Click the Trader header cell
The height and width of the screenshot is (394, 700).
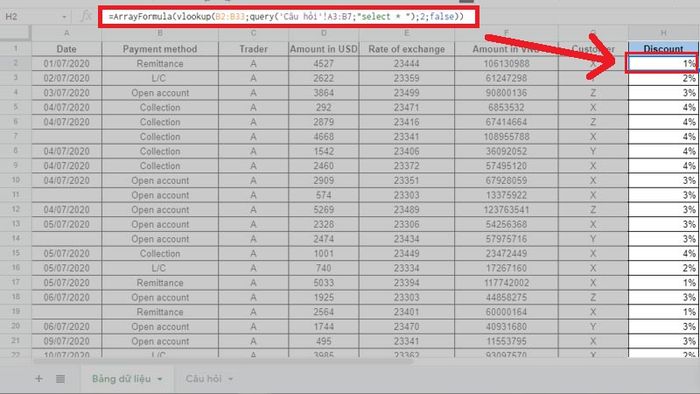[253, 49]
